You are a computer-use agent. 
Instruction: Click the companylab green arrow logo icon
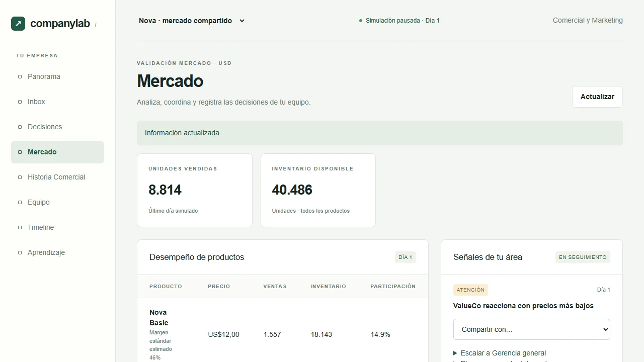coord(18,24)
